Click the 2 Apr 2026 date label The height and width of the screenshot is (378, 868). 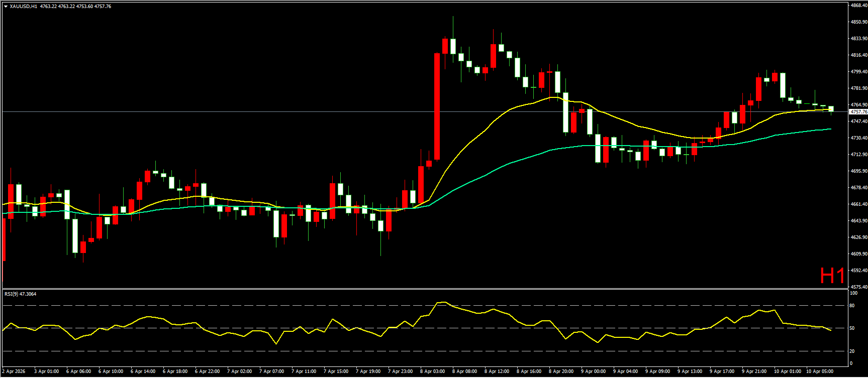tap(14, 371)
